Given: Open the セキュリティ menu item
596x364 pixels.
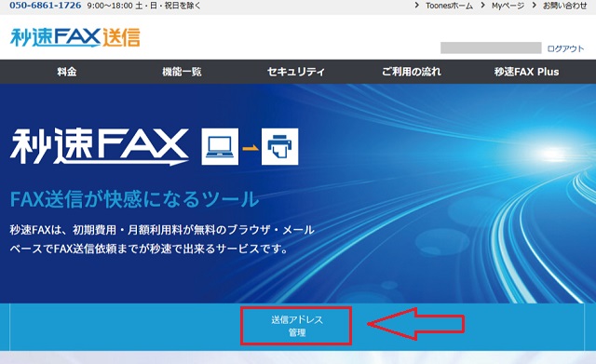Looking at the screenshot, I should coord(296,72).
